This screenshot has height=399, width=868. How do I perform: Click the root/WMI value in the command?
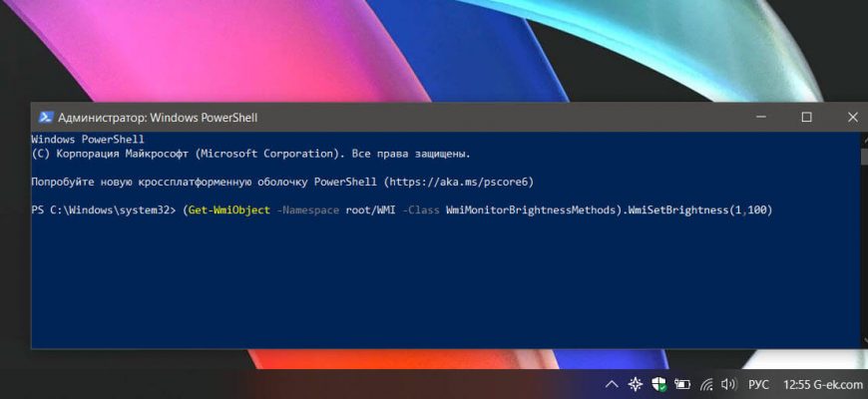coord(371,210)
